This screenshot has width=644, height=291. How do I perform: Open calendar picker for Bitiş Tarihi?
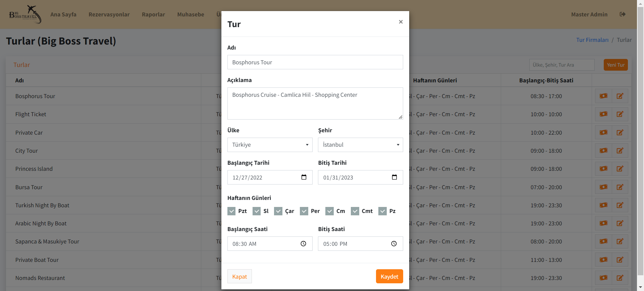tap(394, 177)
